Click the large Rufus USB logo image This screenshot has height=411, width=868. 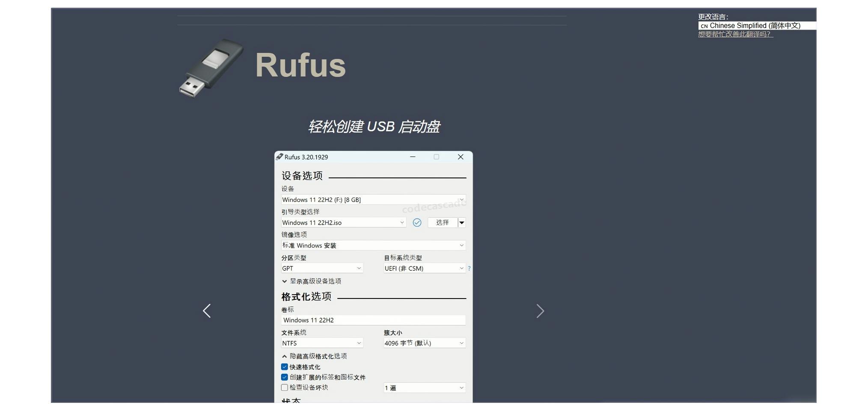click(x=211, y=68)
